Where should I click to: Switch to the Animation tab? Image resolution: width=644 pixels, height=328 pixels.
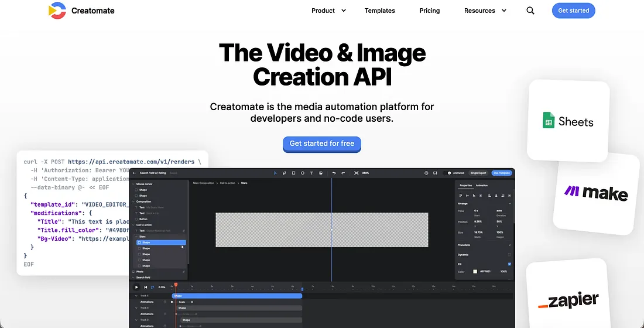[x=482, y=185]
